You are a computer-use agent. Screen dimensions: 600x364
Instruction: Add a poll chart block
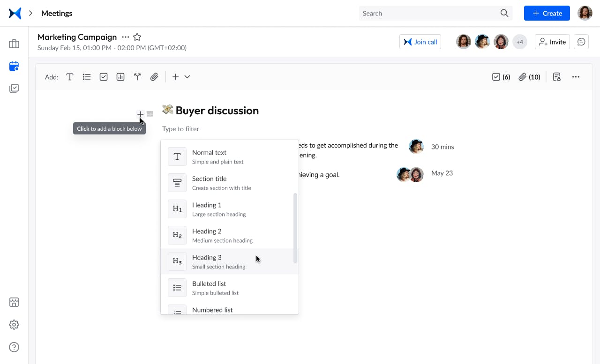pyautogui.click(x=120, y=77)
